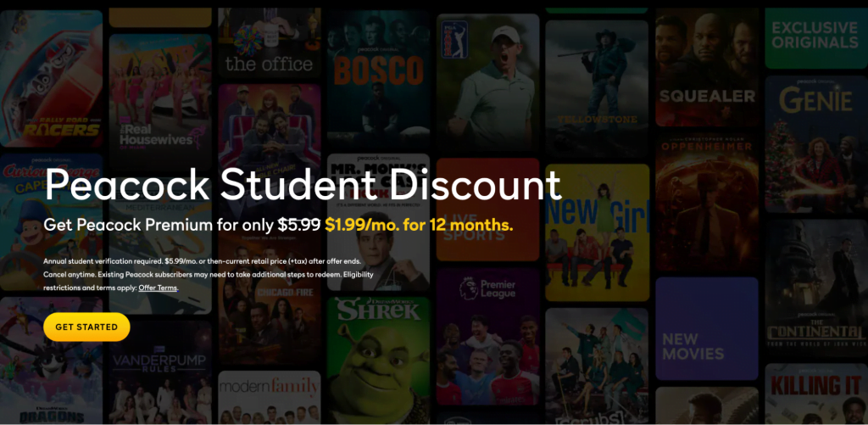Open the Oppenheimer poster
868x425 pixels.
pos(707,202)
